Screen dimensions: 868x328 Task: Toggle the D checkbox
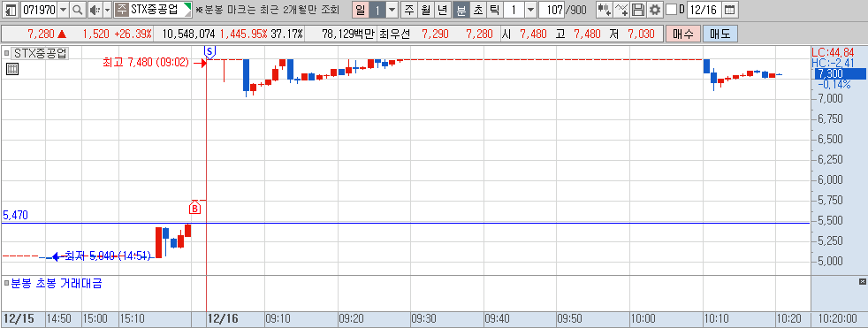671,10
